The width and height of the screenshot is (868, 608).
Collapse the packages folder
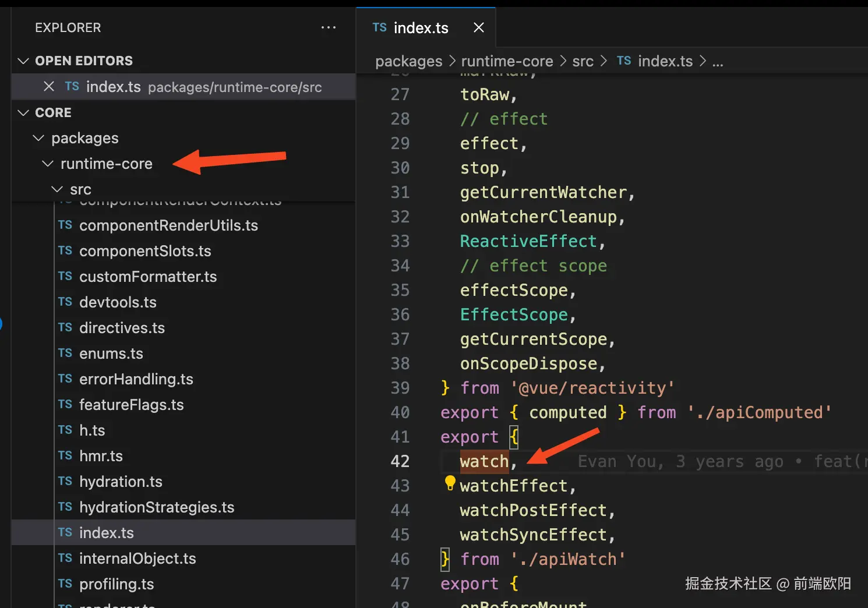point(38,138)
